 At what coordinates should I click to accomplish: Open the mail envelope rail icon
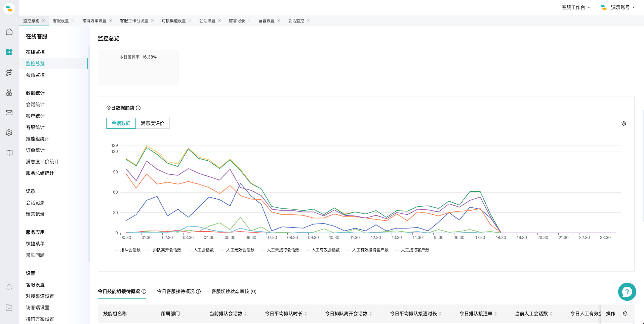[x=9, y=113]
